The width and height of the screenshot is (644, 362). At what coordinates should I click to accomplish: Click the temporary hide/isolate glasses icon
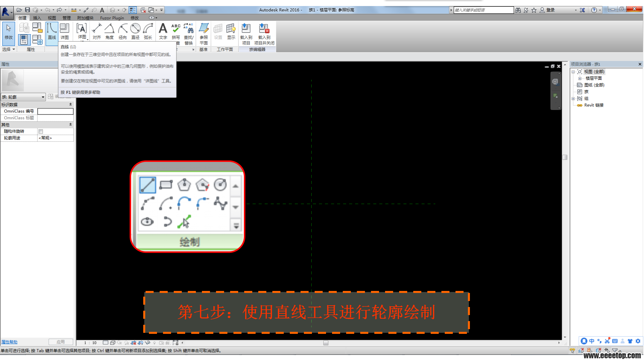coord(147,343)
